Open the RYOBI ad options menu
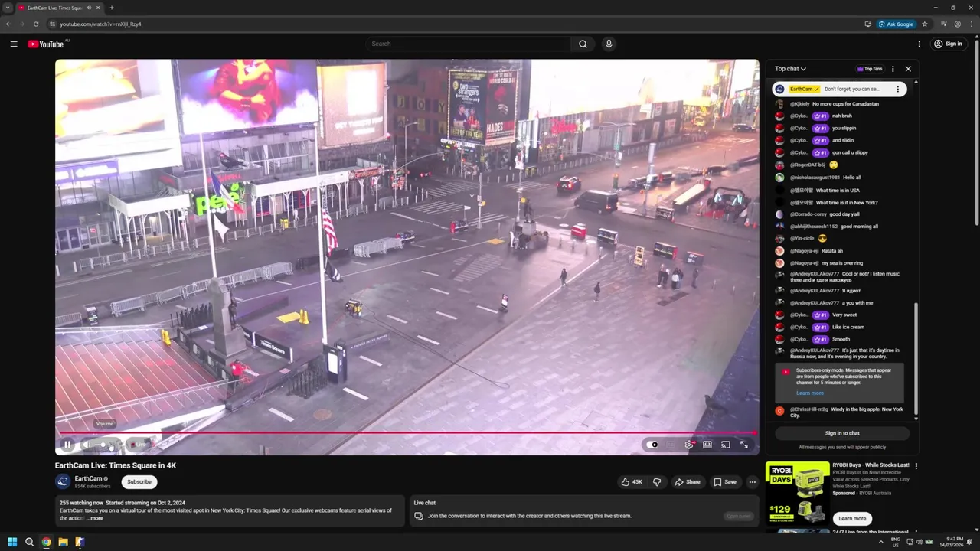This screenshot has height=551, width=980. 916,465
